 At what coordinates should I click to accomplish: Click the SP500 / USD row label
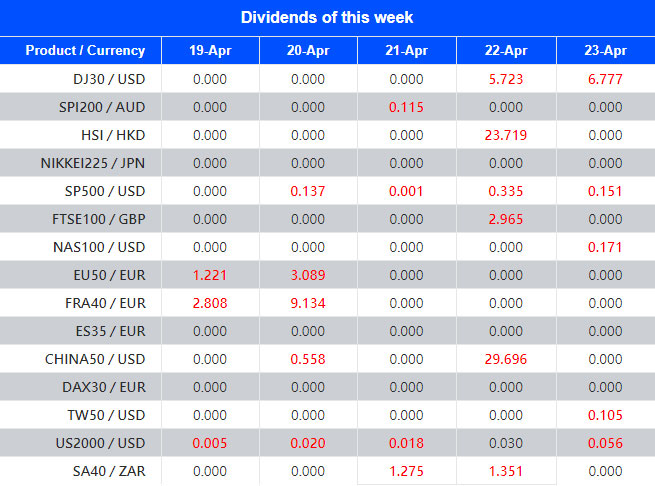[x=104, y=191]
